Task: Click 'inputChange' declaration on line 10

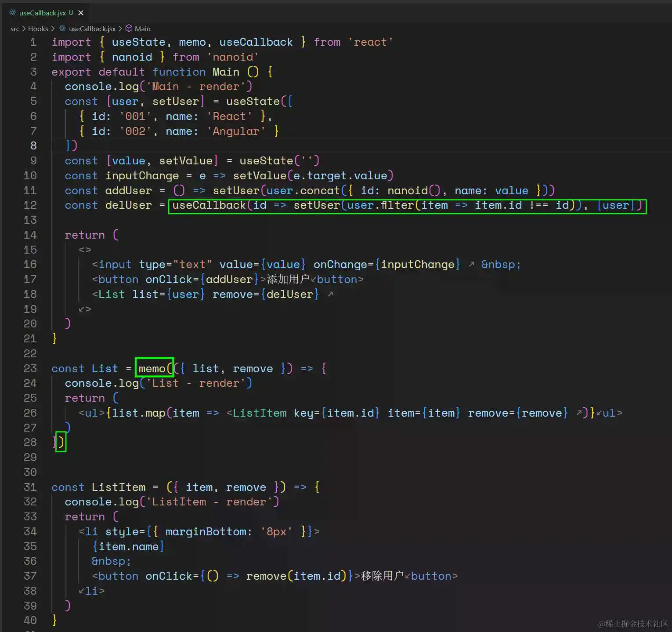Action: click(142, 176)
